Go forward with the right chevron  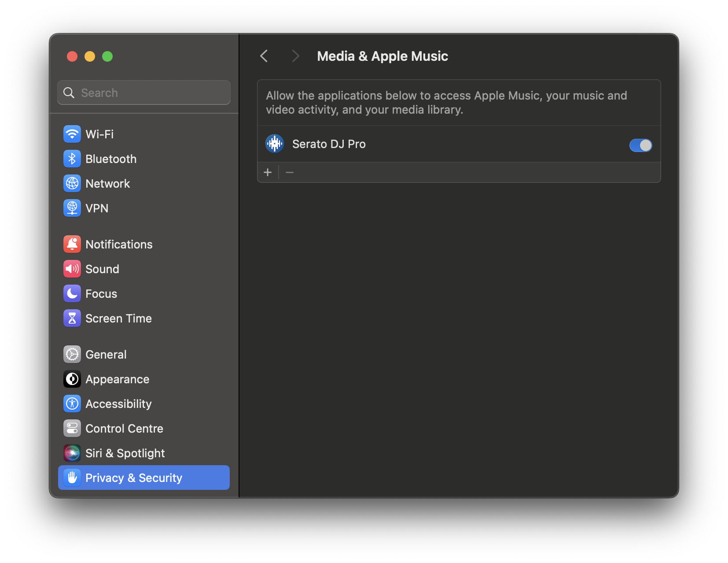point(295,56)
